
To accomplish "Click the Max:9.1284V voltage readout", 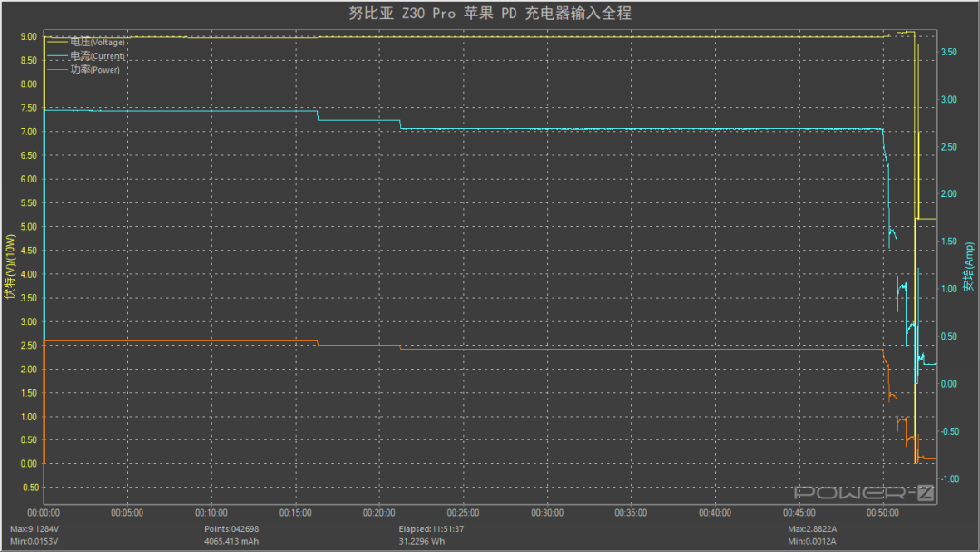I will pos(34,529).
